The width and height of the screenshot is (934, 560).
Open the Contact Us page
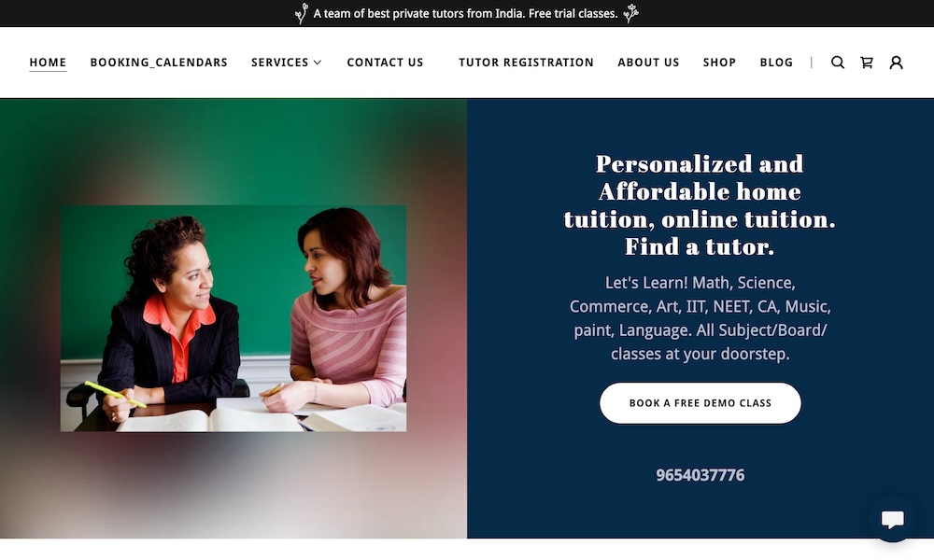[386, 63]
